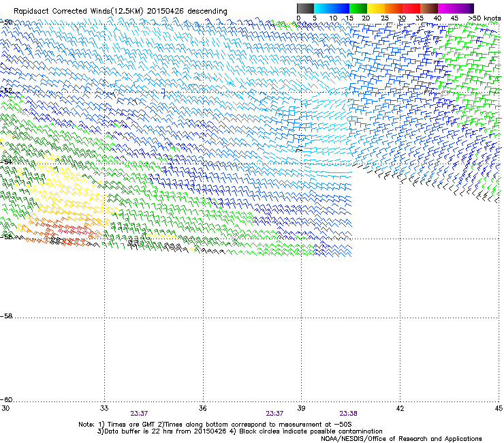Click legend scale value '20'
This screenshot has width=504, height=443.
click(366, 18)
